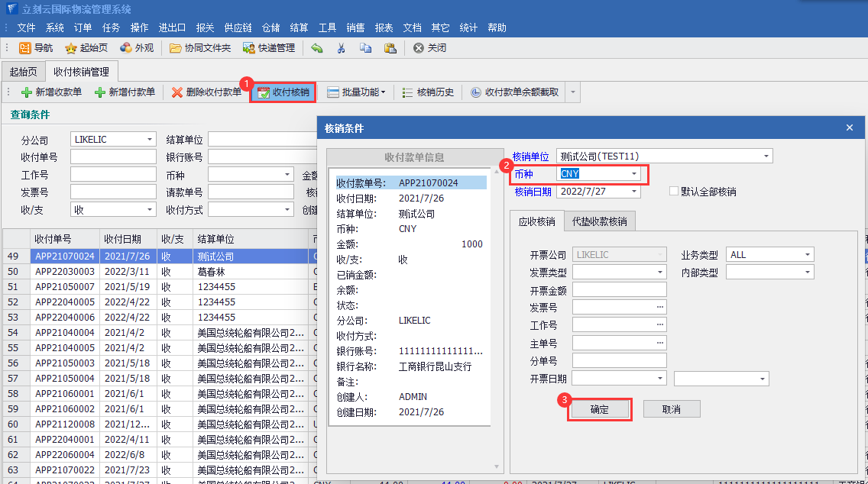Image resolution: width=868 pixels, height=484 pixels.
Task: Click the 发票号 ellipsis browse button
Action: pos(659,307)
